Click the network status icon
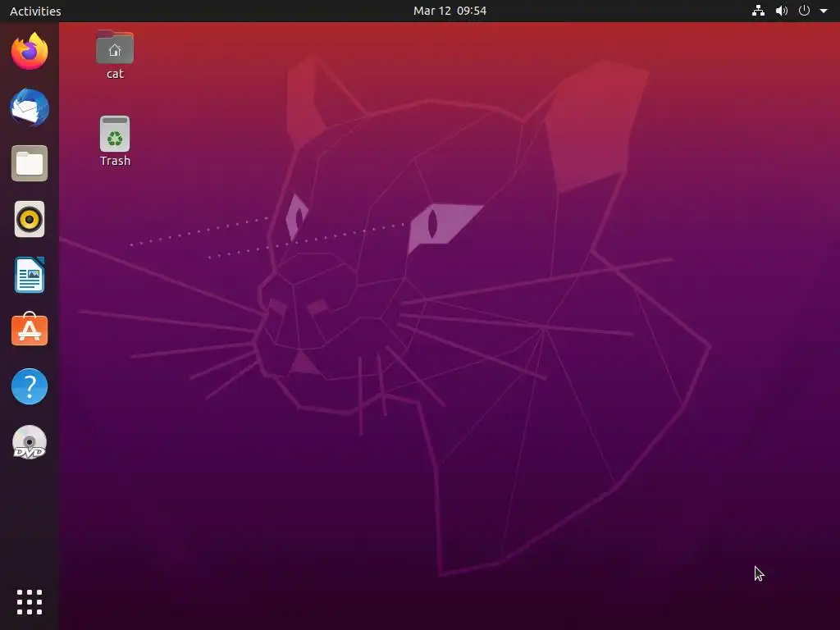Viewport: 840px width, 630px height. click(758, 11)
